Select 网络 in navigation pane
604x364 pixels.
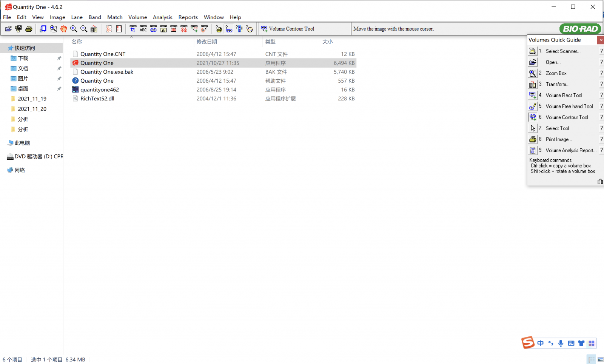click(x=20, y=170)
